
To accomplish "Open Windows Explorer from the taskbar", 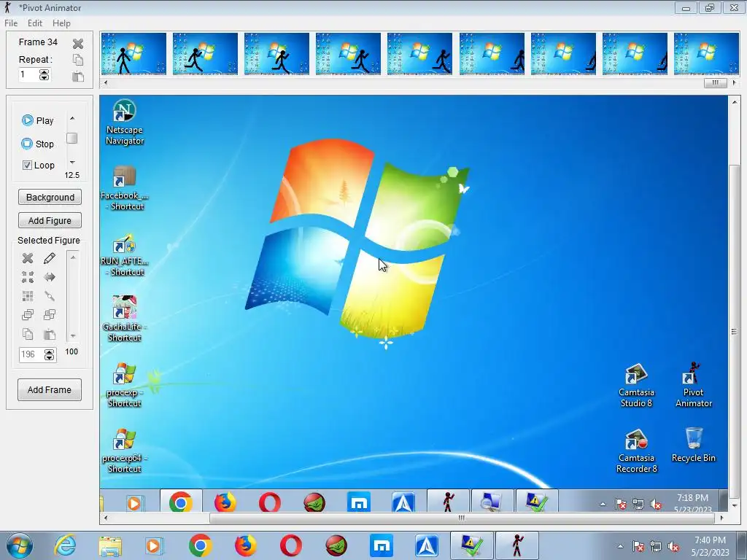I will coord(110,545).
